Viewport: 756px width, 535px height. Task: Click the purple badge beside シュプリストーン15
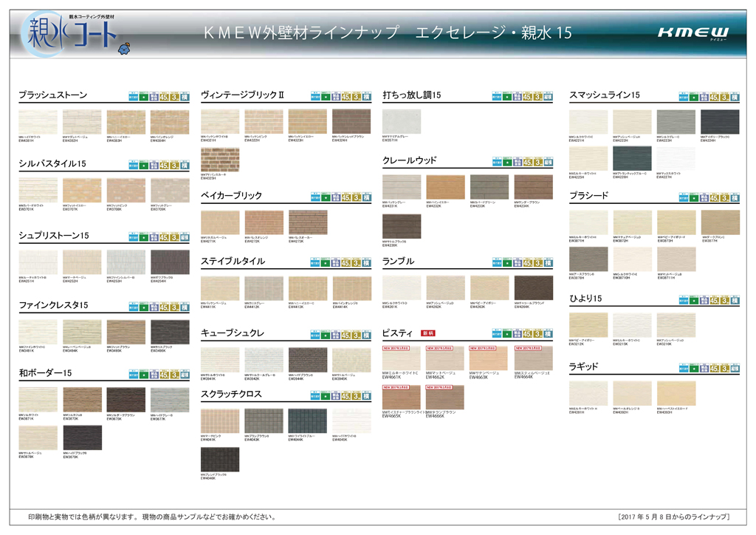tap(154, 237)
